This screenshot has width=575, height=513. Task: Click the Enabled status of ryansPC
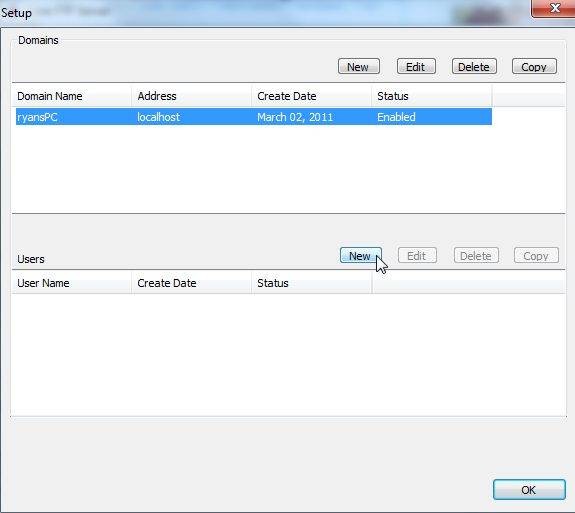[396, 117]
